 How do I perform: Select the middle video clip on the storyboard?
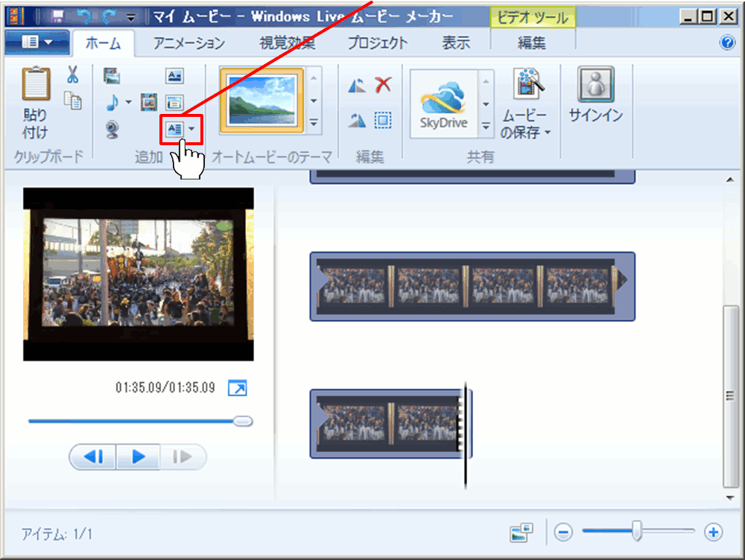tap(472, 287)
